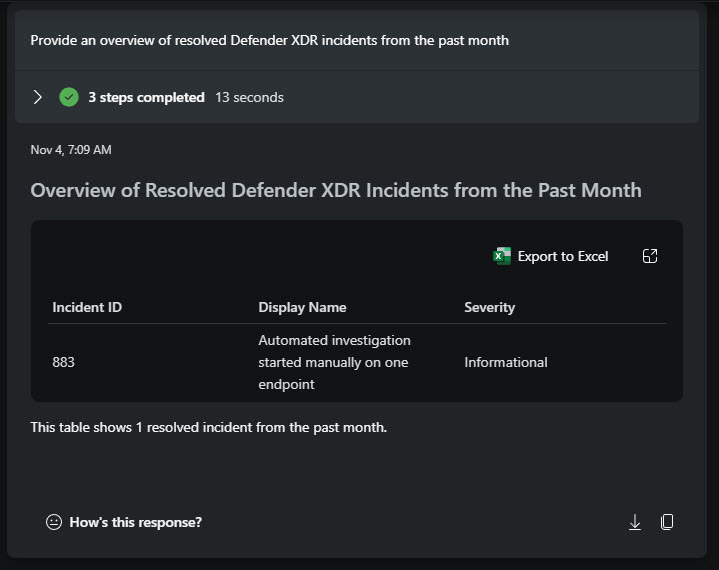Click the Excel icon beside Export to Excel
The height and width of the screenshot is (570, 719).
coord(502,256)
